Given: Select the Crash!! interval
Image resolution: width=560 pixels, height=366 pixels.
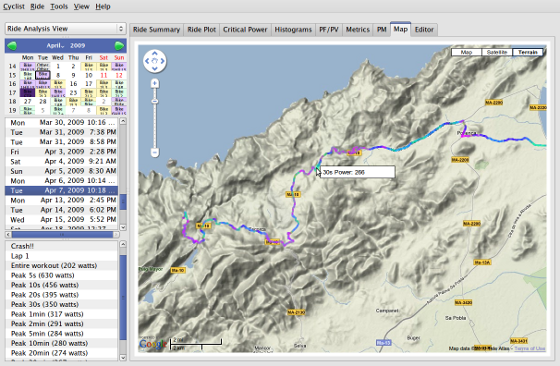Looking at the screenshot, I should click(x=61, y=246).
